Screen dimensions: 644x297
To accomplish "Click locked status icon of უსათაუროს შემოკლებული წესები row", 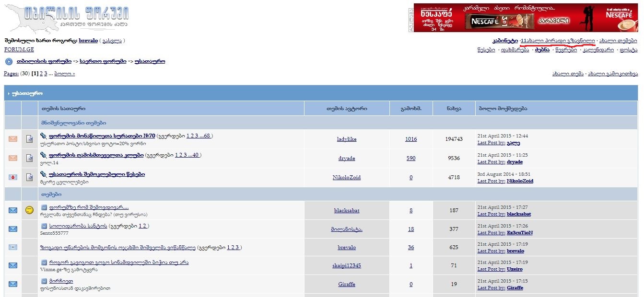I will 13,177.
